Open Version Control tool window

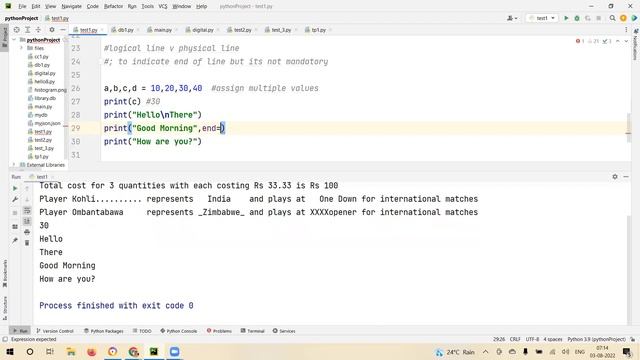pyautogui.click(x=55, y=331)
